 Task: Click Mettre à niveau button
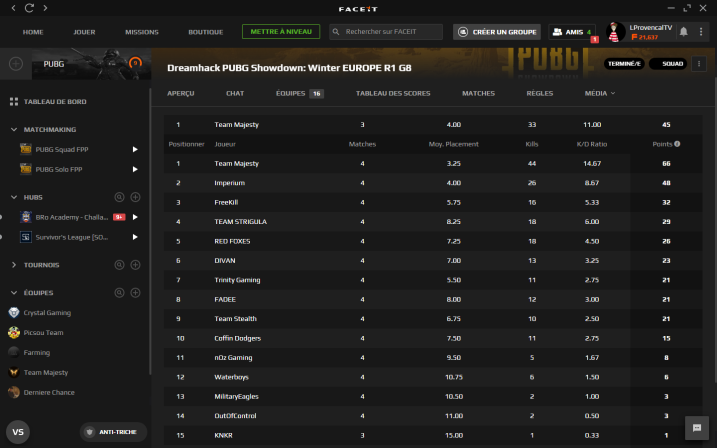point(281,32)
